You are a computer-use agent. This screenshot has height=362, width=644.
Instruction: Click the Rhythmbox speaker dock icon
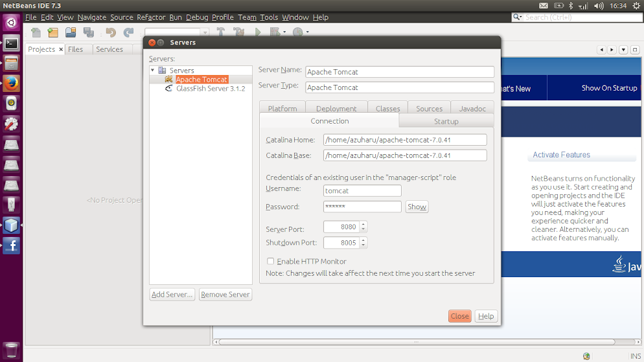(11, 104)
